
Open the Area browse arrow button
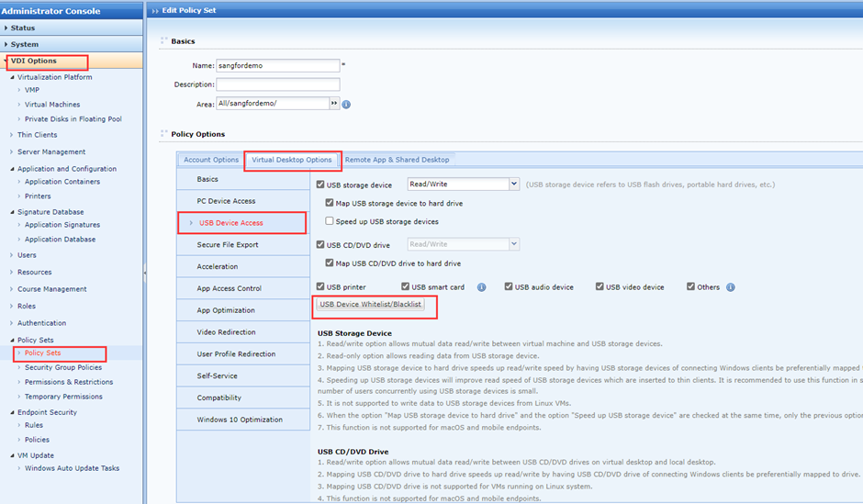(x=334, y=104)
